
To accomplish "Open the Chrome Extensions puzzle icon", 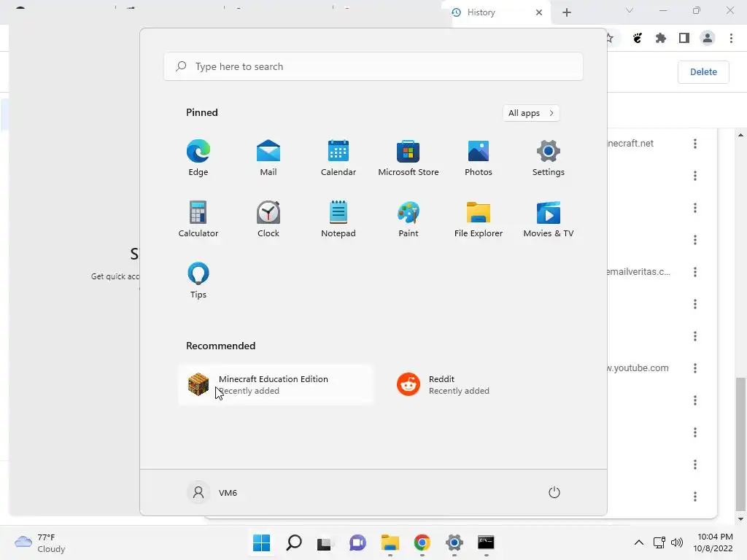I will tap(661, 38).
